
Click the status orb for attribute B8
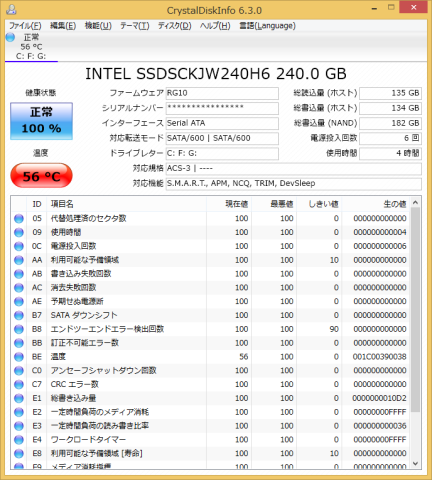pyautogui.click(x=19, y=329)
